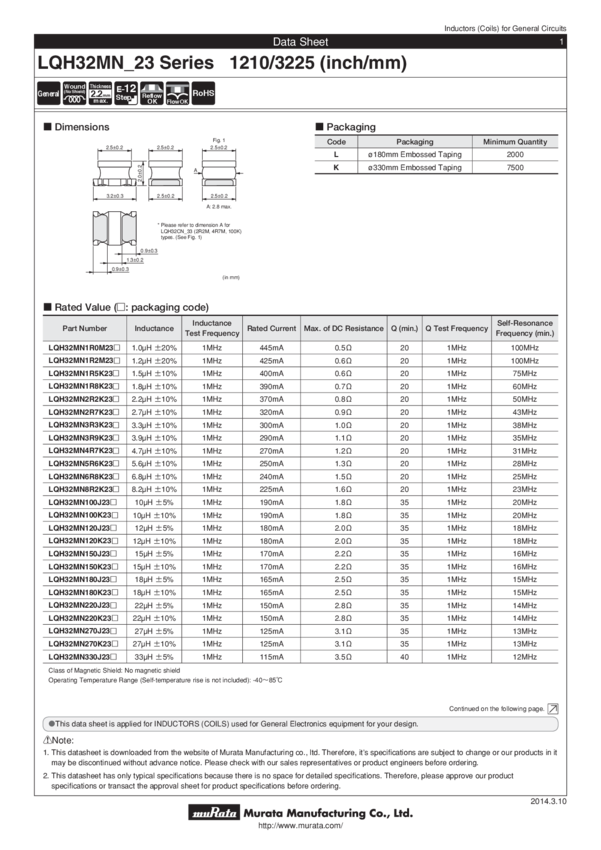The image size is (601, 850).
Task: Click the Class of Magnetic Shield note
Action: (x=114, y=671)
